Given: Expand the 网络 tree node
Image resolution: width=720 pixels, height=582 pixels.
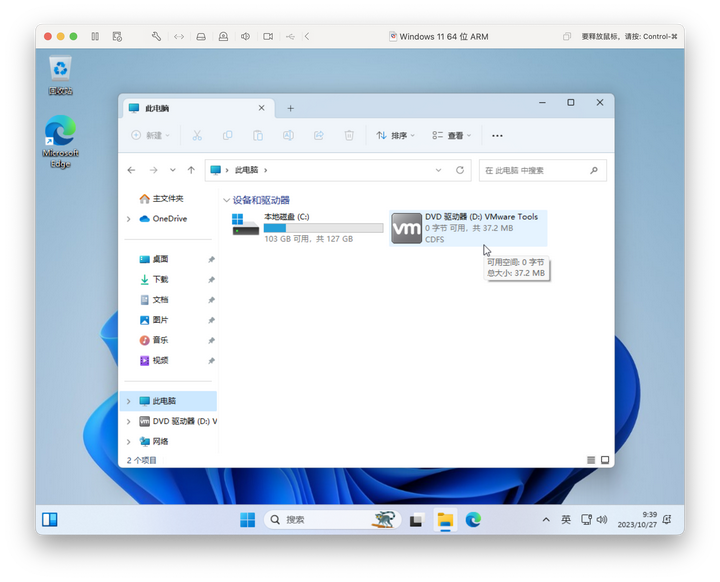Looking at the screenshot, I should click(x=129, y=442).
